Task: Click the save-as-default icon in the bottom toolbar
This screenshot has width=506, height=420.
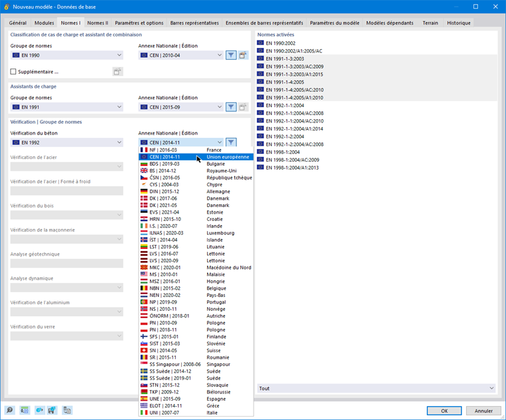Action: pos(52,410)
